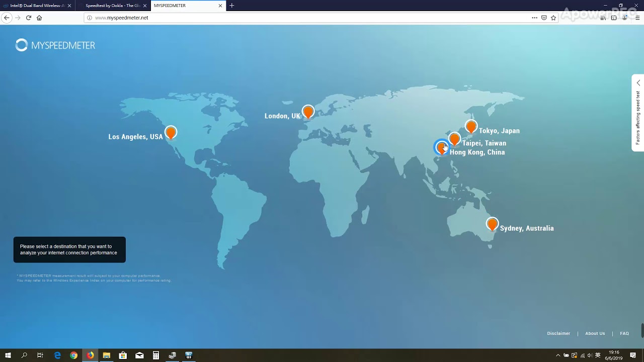The image size is (644, 362).
Task: Select the MYSPEEDMETER tab
Action: tap(188, 6)
